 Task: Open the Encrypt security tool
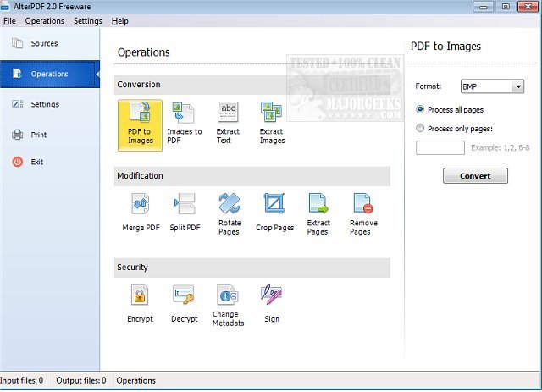[x=140, y=305]
